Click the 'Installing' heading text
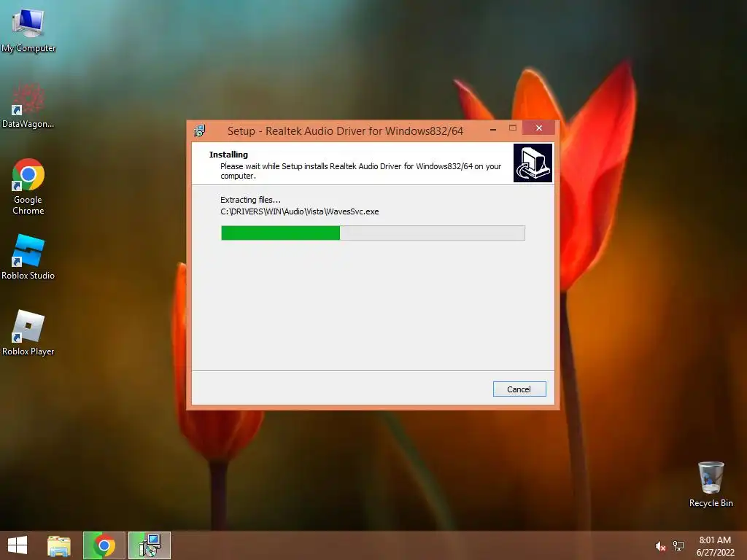 228,155
